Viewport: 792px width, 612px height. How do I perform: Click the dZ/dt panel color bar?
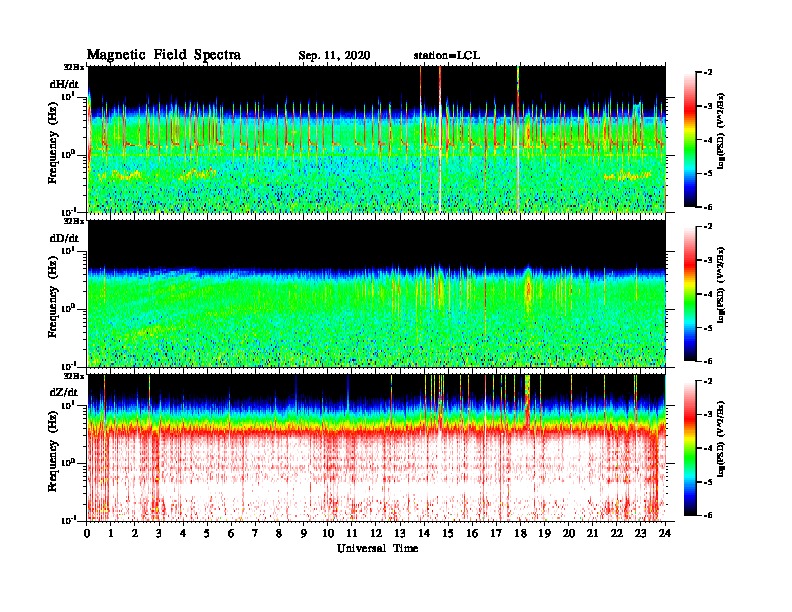pyautogui.click(x=690, y=448)
